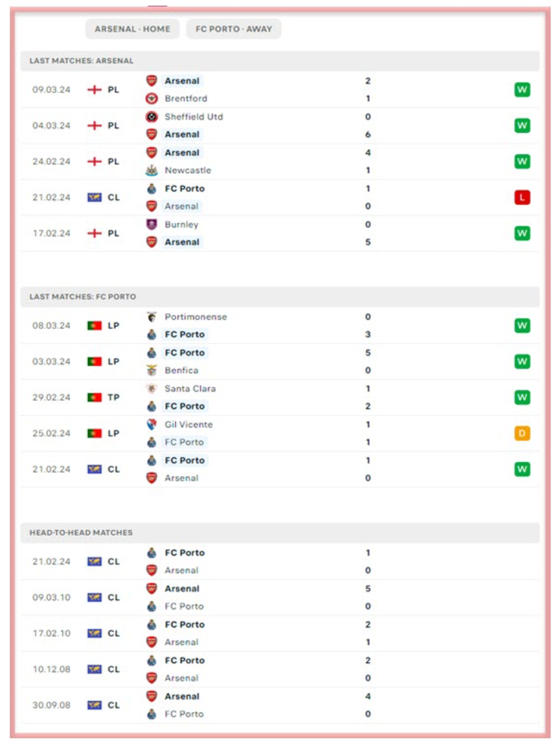Click the Newcastle club crest
The width and height of the screenshot is (560, 745).
tap(151, 170)
